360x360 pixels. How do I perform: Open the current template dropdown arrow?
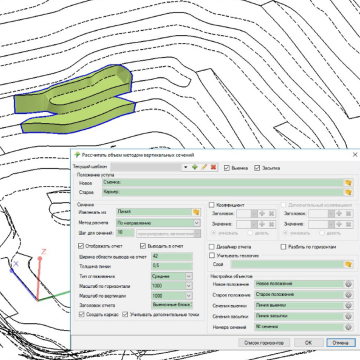click(x=186, y=167)
